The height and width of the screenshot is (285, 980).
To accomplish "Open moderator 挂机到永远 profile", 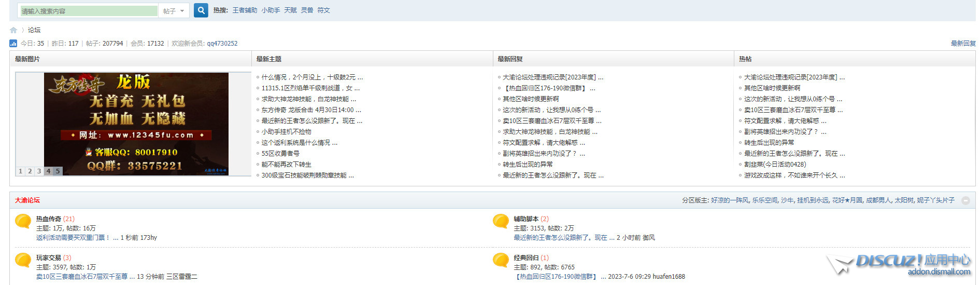I will tap(813, 200).
